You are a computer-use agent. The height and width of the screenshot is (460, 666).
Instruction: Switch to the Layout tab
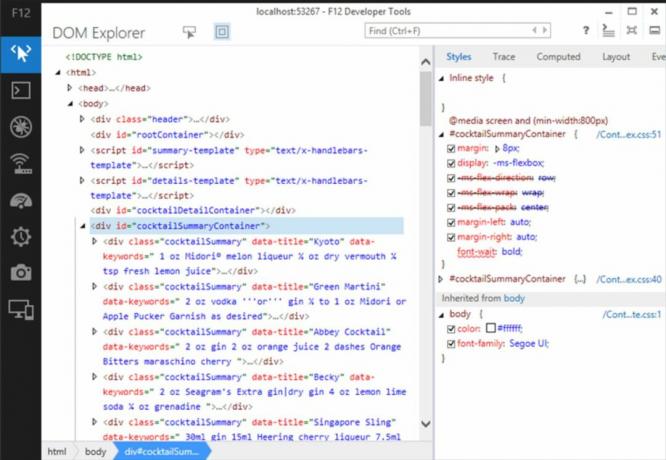coord(616,56)
